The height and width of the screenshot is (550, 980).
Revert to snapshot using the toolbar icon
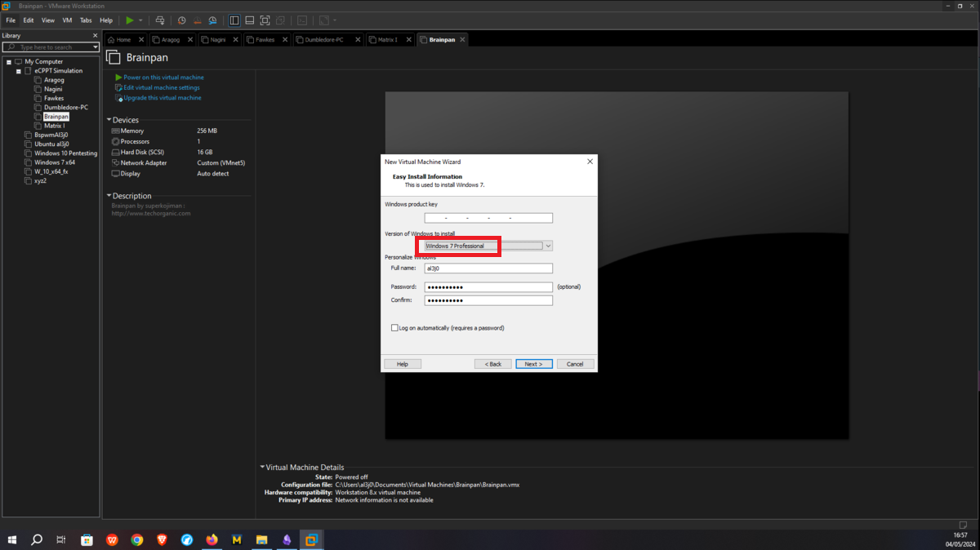coord(197,20)
